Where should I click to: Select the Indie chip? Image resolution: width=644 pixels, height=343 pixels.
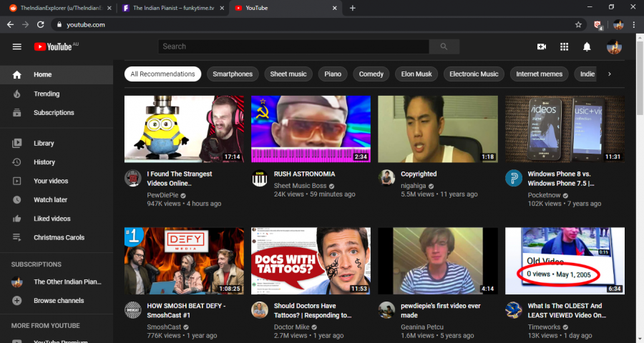coord(586,74)
